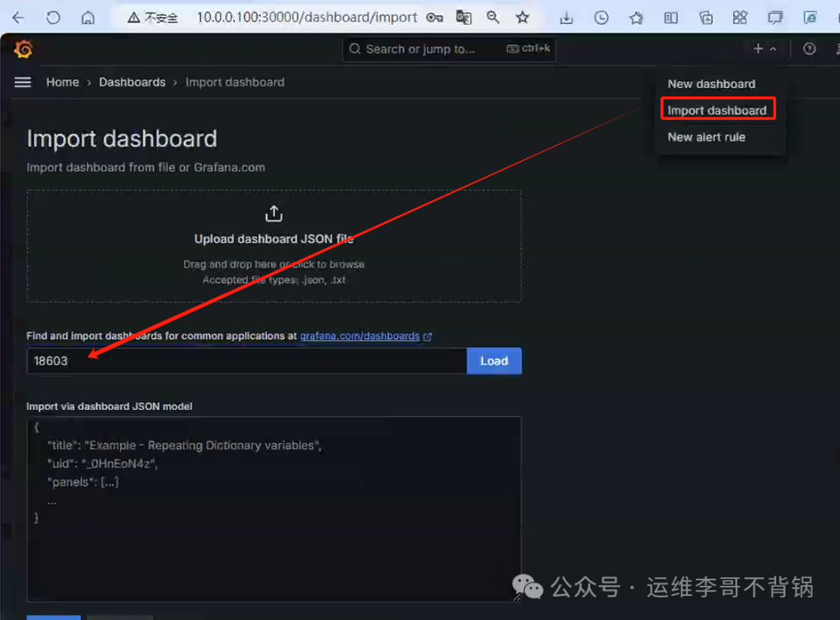Open browser history clock icon
This screenshot has width=840, height=620.
point(601,18)
